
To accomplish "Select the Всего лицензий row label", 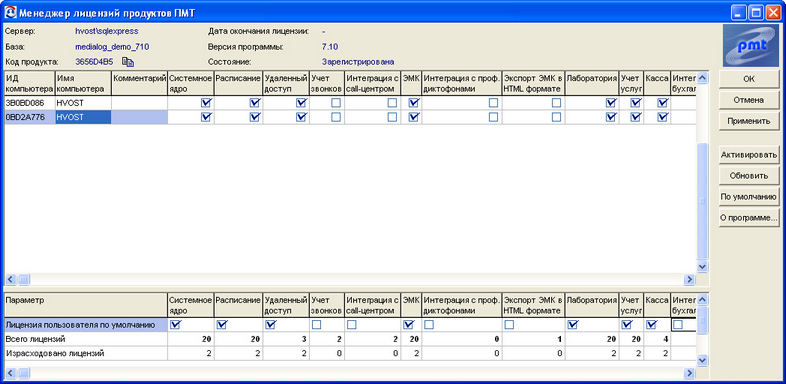I will coord(86,339).
